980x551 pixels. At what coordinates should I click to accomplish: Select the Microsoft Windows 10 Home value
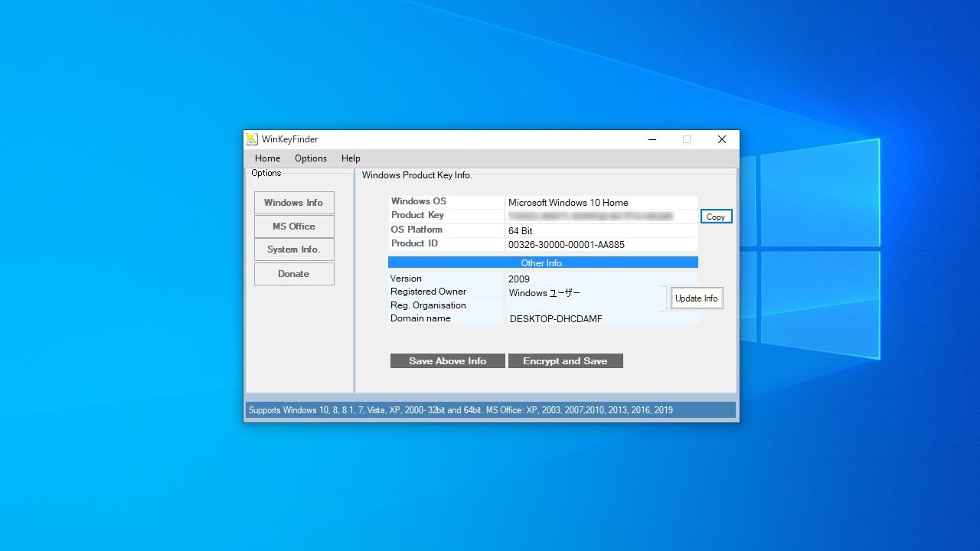pos(568,203)
